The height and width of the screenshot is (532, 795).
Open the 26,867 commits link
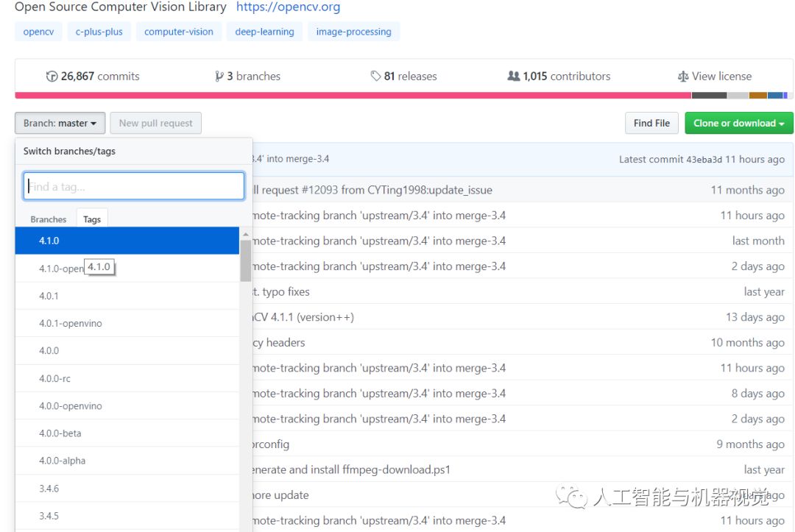click(x=93, y=77)
